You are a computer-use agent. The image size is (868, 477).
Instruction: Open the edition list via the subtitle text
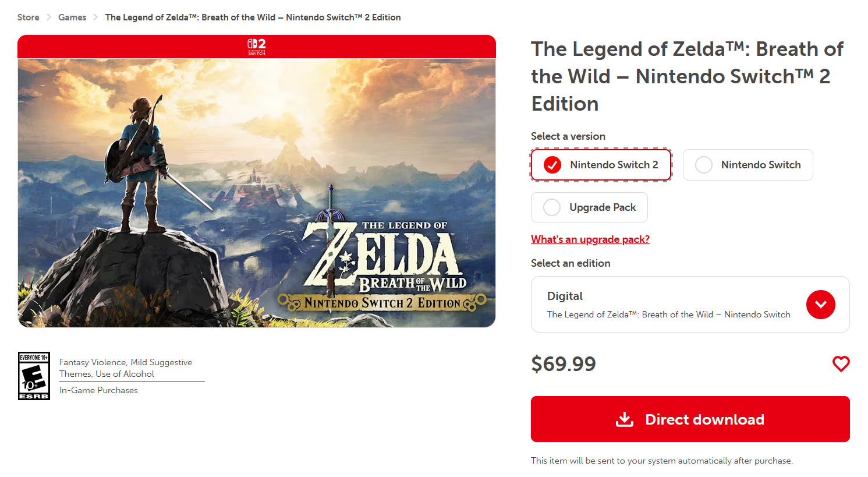(668, 315)
